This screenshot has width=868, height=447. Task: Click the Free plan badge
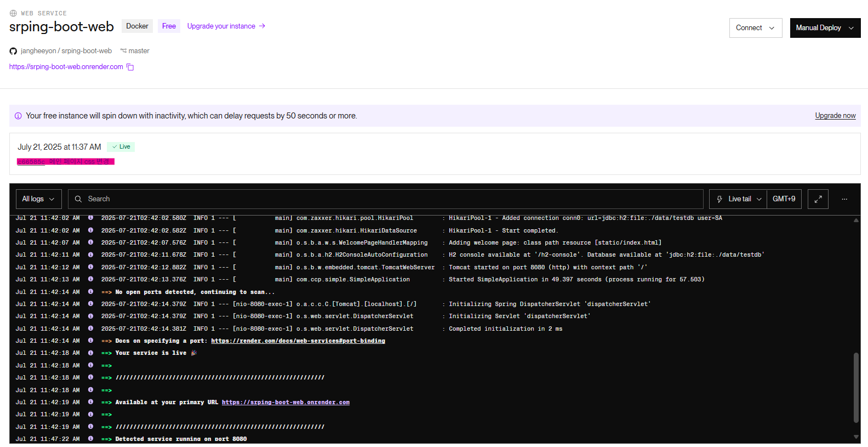(x=169, y=26)
